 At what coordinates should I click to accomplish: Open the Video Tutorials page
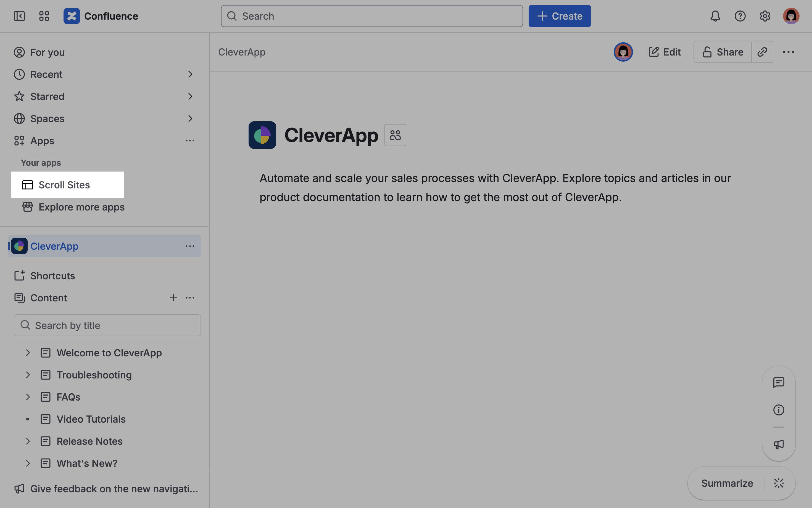click(91, 419)
